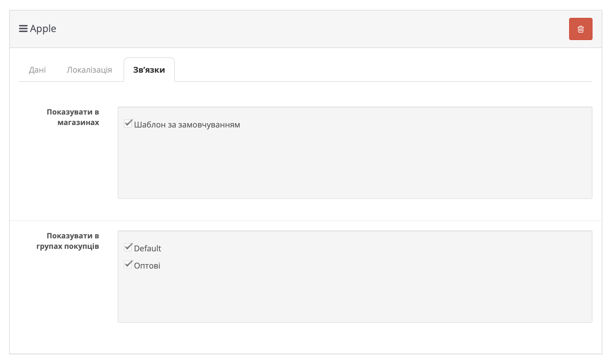
Task: Click the Default label text
Action: 148,249
